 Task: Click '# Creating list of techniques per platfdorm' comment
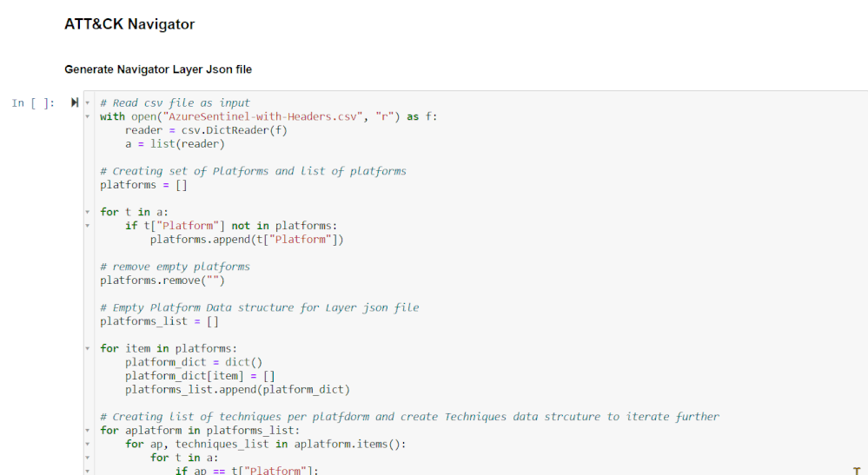point(409,417)
